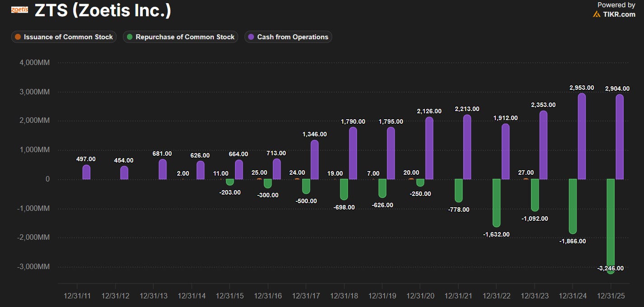This screenshot has height=307, width=644.
Task: Click the -203.00 repurchase bar
Action: (230, 182)
